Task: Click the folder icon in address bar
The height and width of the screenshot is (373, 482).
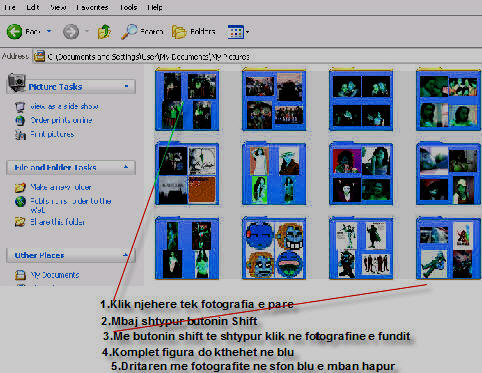Action: (39, 56)
